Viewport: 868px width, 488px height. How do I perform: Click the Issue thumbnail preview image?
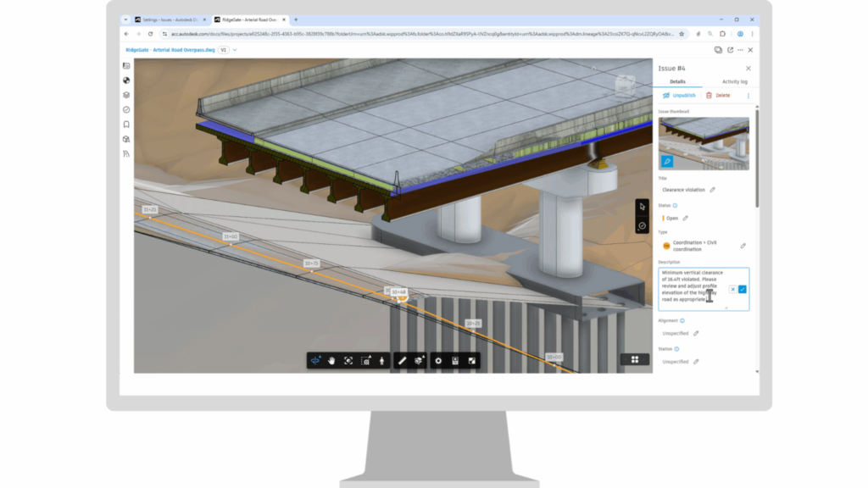(x=704, y=142)
